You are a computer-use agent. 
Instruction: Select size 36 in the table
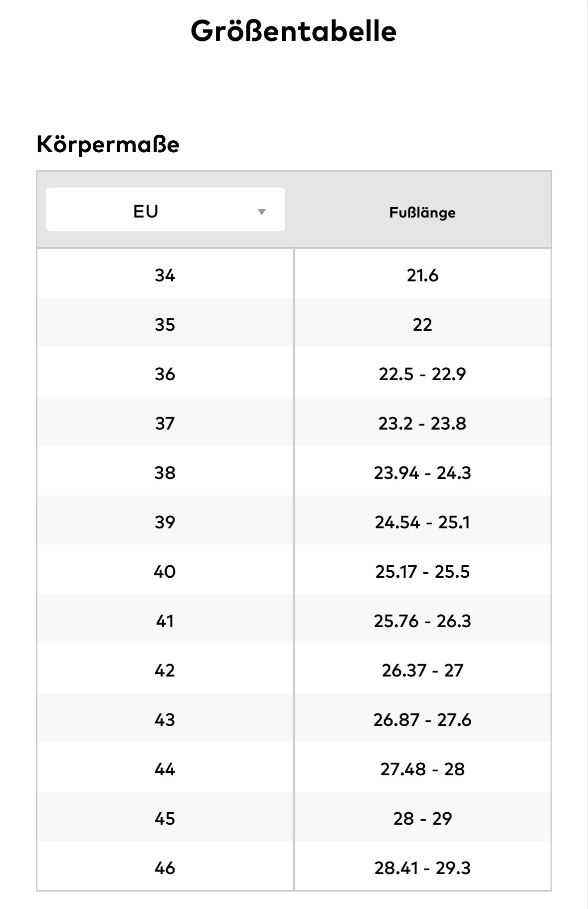[x=165, y=374]
